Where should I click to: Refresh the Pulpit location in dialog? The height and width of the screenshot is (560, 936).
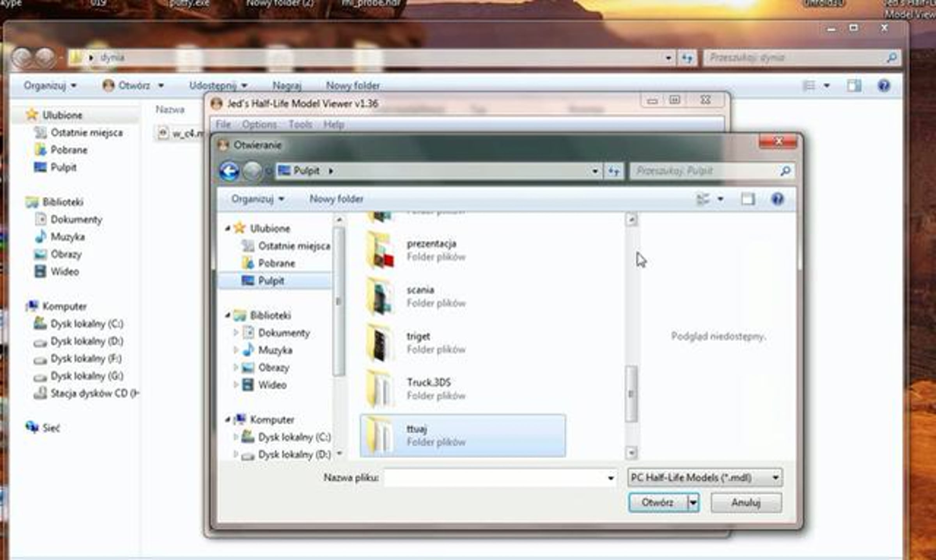(614, 171)
